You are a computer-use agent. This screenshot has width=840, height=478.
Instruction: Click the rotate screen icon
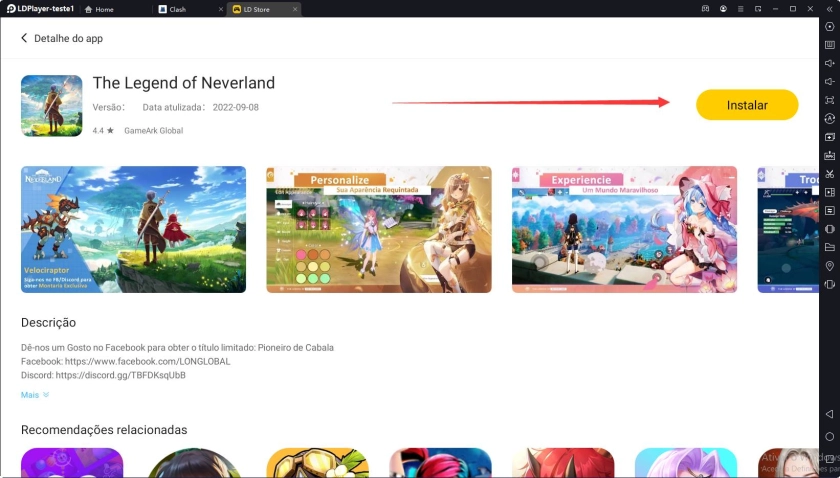pyautogui.click(x=830, y=284)
